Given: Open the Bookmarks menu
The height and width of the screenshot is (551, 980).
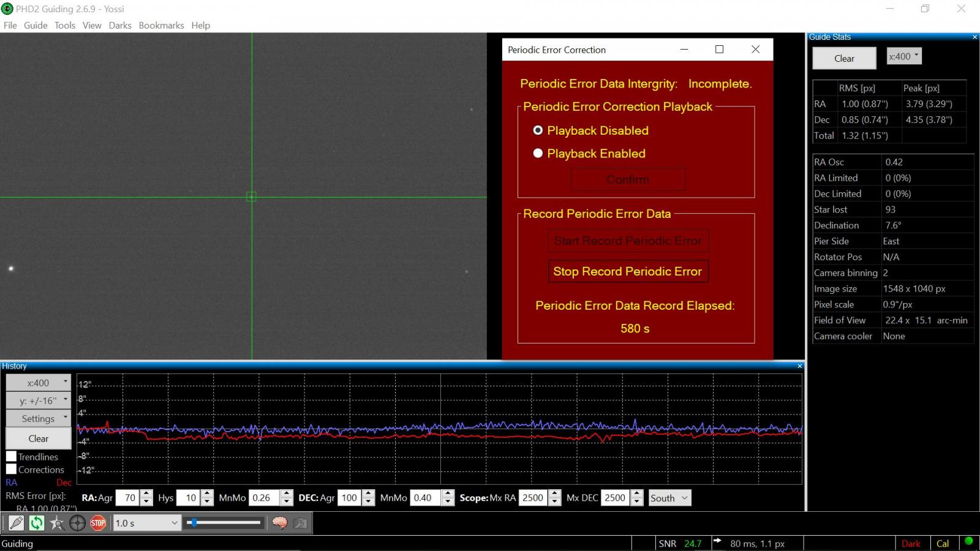Looking at the screenshot, I should [161, 25].
